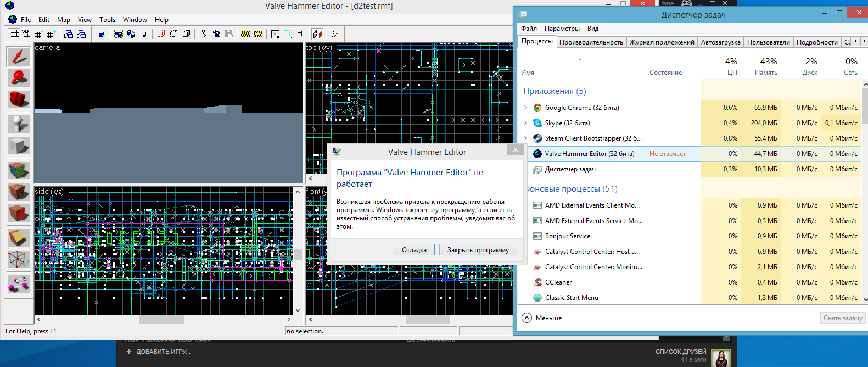
Task: Click the front view horizontal scrollbar thumb
Action: pos(427,319)
